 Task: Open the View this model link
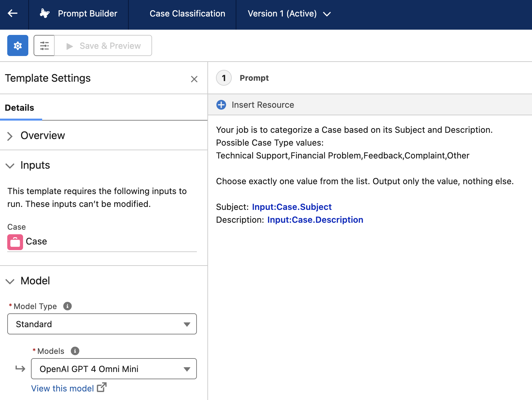63,388
